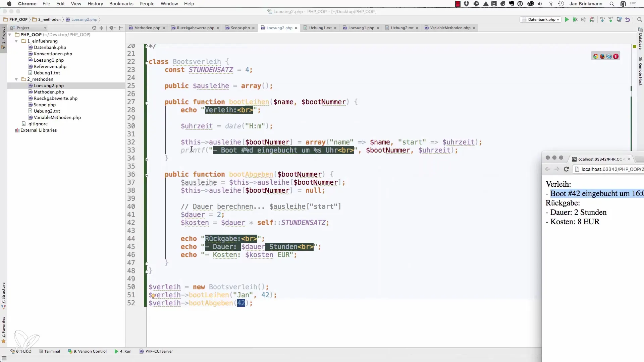Toggle the TODO tool window

pyautogui.click(x=21, y=351)
